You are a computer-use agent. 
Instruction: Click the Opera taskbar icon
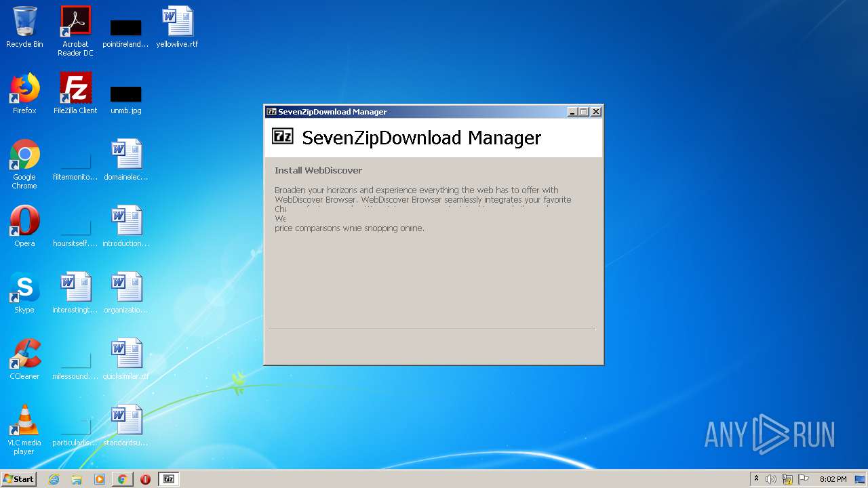coord(145,479)
